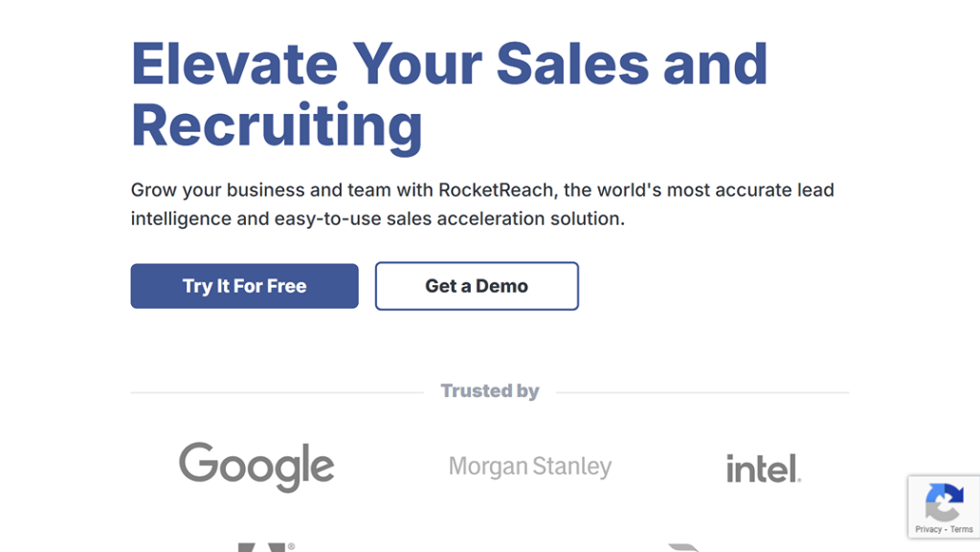Click the Google logo

[256, 467]
